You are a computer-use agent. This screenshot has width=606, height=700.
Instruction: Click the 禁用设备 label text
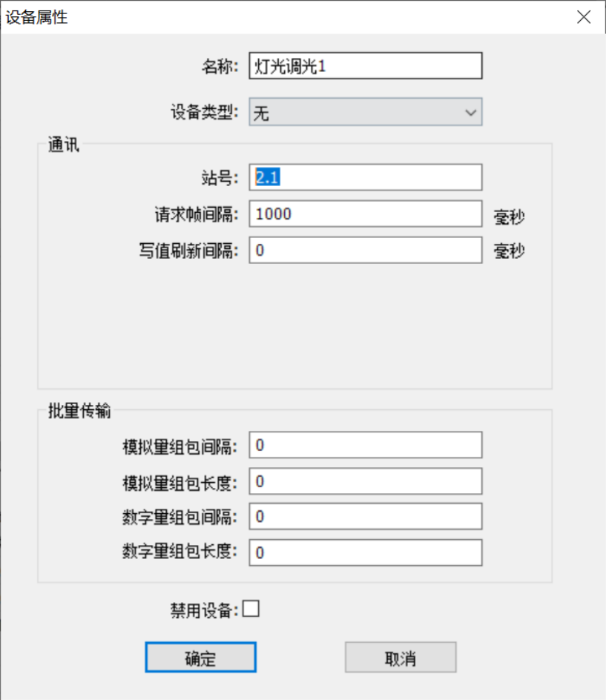pos(204,610)
